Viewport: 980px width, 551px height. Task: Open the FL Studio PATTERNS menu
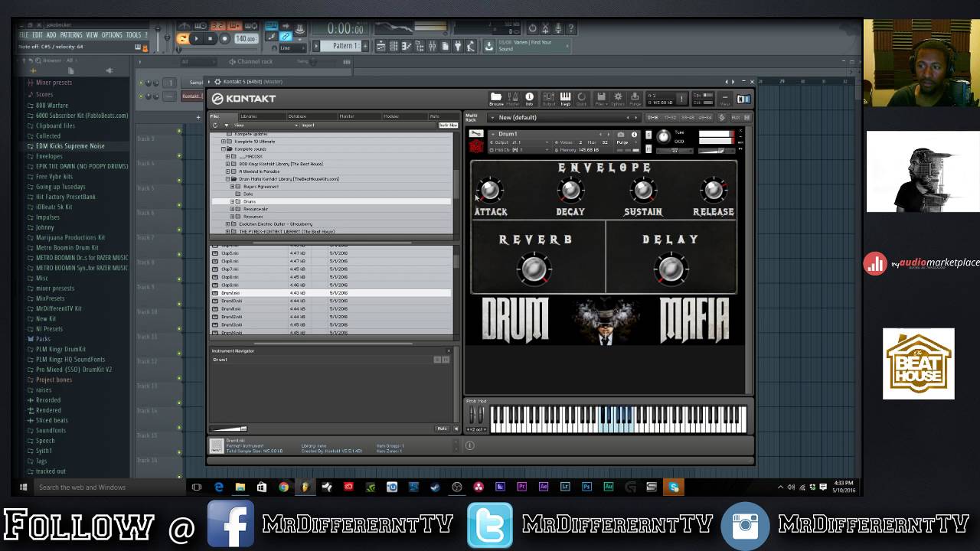tap(71, 34)
